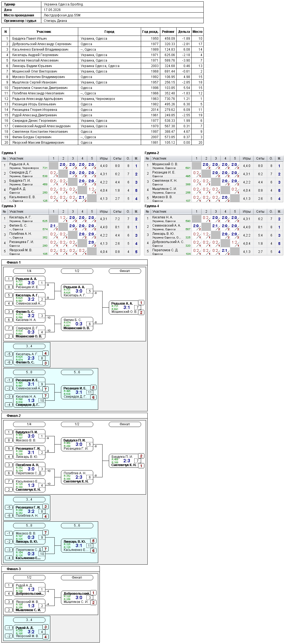Open participant Филин Богдан Сергеевич's row
The width and height of the screenshot is (286, 644).
(103, 137)
